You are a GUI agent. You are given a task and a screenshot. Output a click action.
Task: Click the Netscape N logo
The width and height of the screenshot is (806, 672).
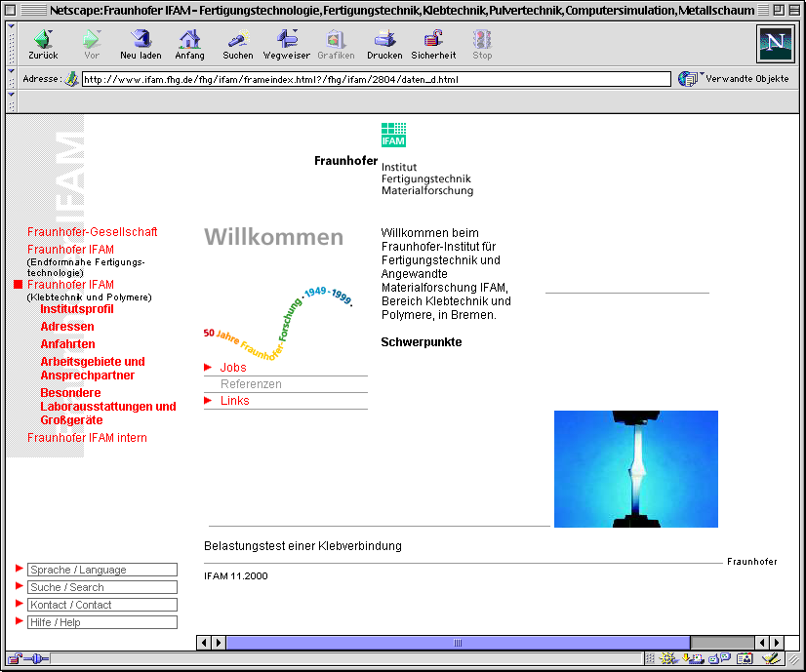tap(775, 44)
